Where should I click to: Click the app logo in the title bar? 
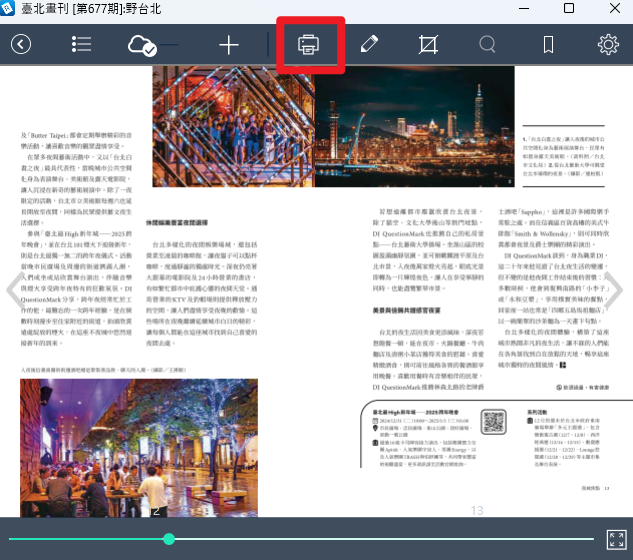pos(7,8)
